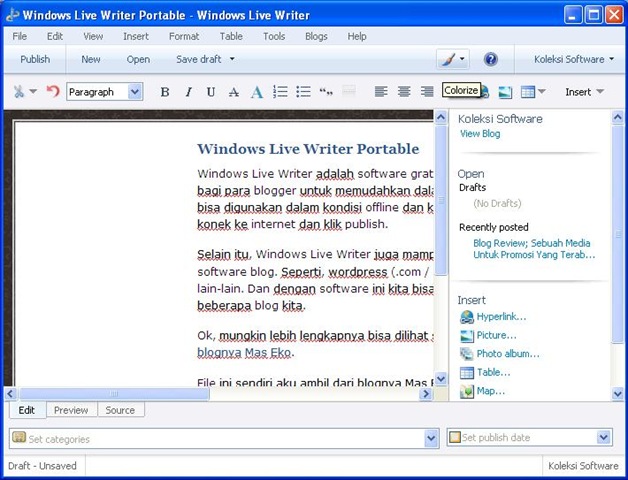Click the Hyperlink globe icon in sidebar
Image resolution: width=628 pixels, height=480 pixels.
click(466, 317)
